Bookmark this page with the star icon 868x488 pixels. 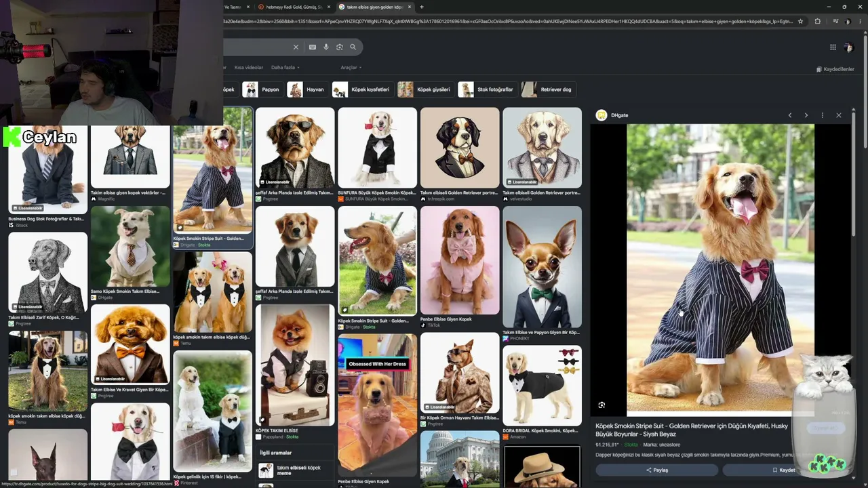[800, 21]
